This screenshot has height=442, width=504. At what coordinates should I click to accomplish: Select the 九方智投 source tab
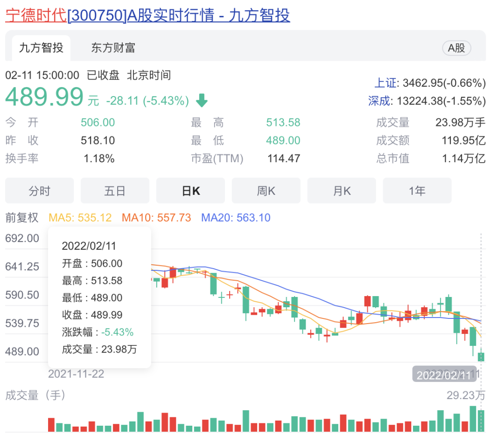(x=41, y=48)
